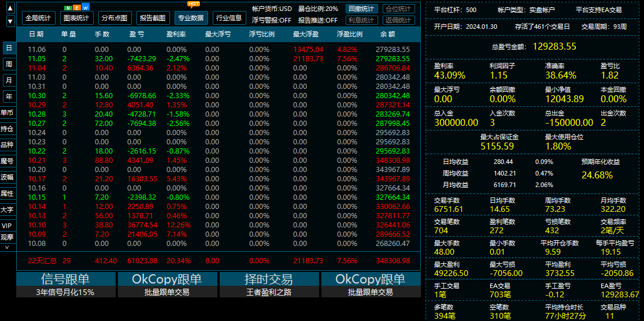Click the 单量 column header
This screenshot has width=644, height=321.
69,35
